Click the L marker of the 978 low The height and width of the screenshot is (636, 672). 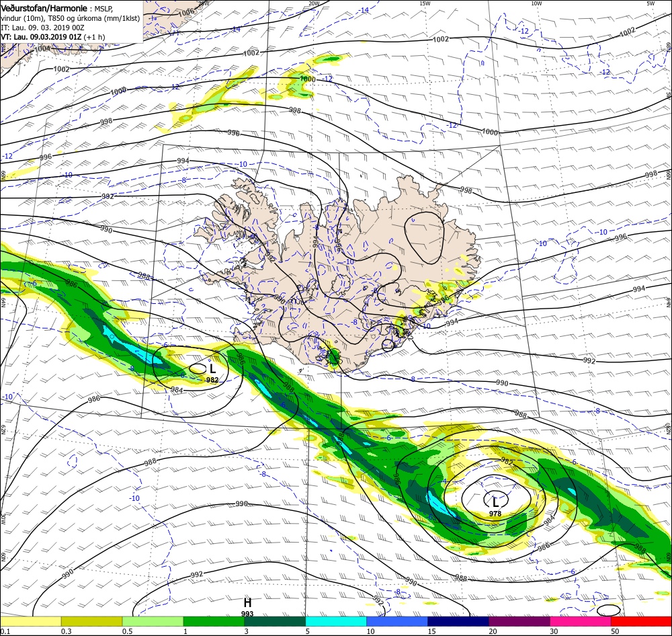tap(495, 502)
